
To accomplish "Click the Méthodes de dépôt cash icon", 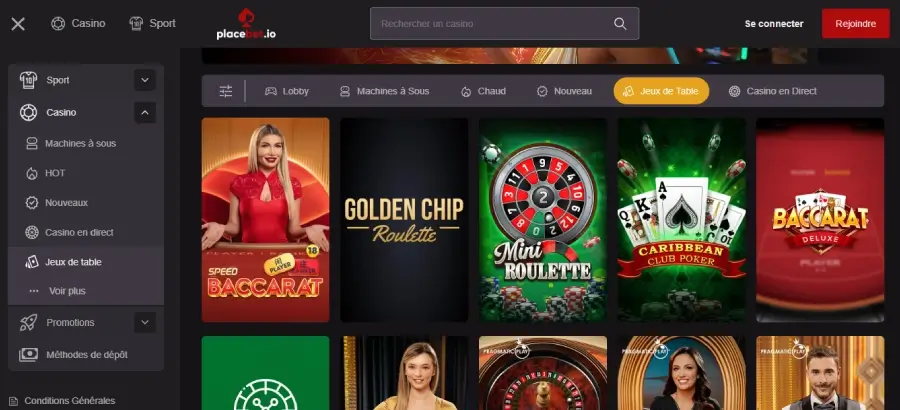I will [x=28, y=355].
